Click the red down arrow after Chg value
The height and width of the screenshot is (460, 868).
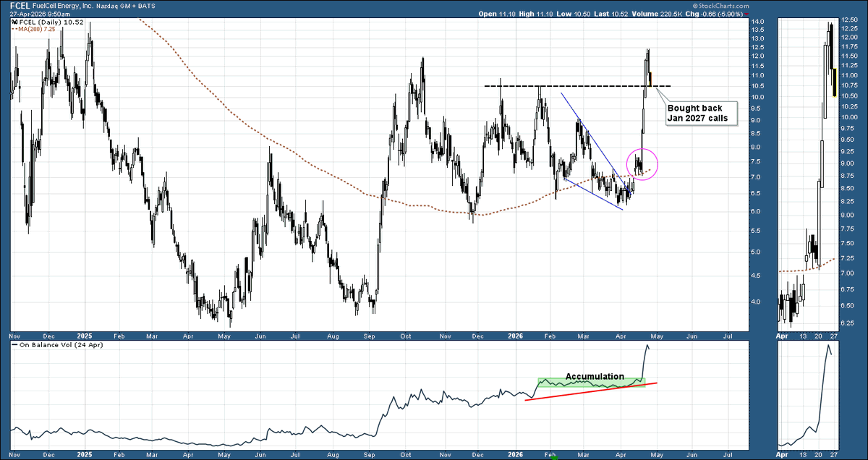pos(746,14)
